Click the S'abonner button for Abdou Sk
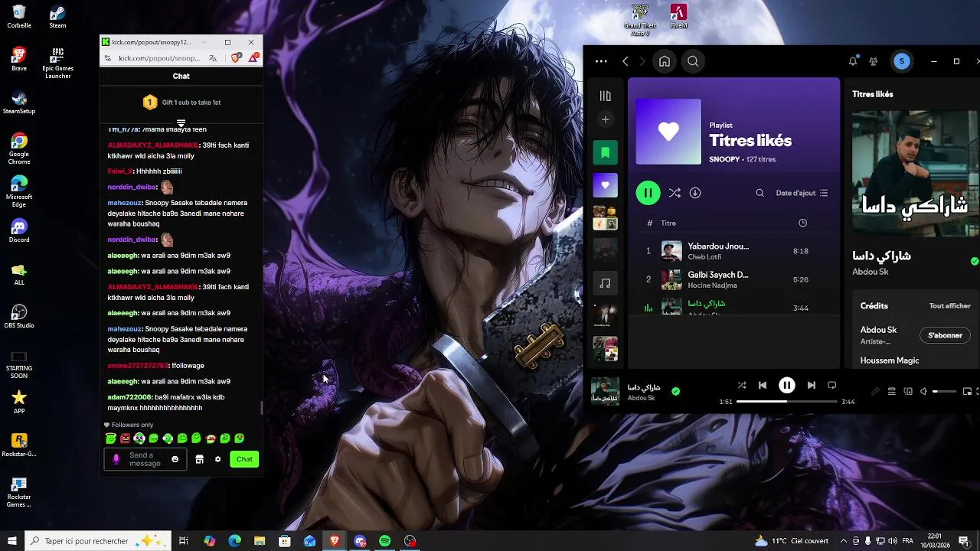The width and height of the screenshot is (980, 551). [x=945, y=335]
